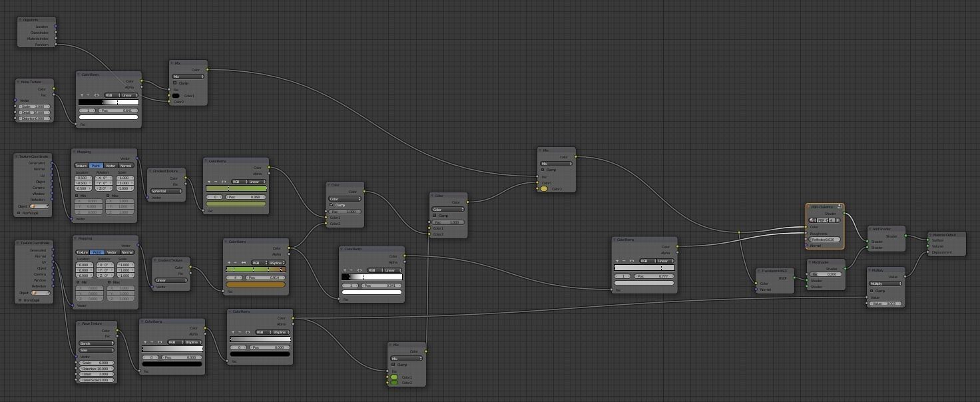
Task: Enable Max in Mapping node with Location -0.500
Action: click(108, 196)
